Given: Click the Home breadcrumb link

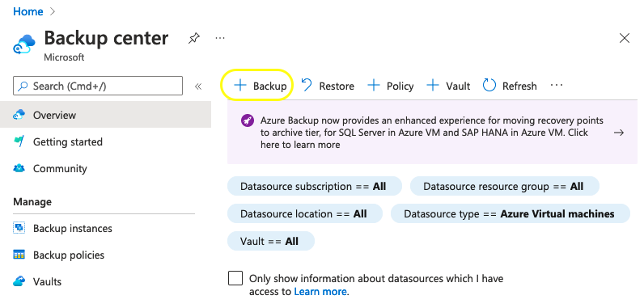Looking at the screenshot, I should pyautogui.click(x=28, y=11).
